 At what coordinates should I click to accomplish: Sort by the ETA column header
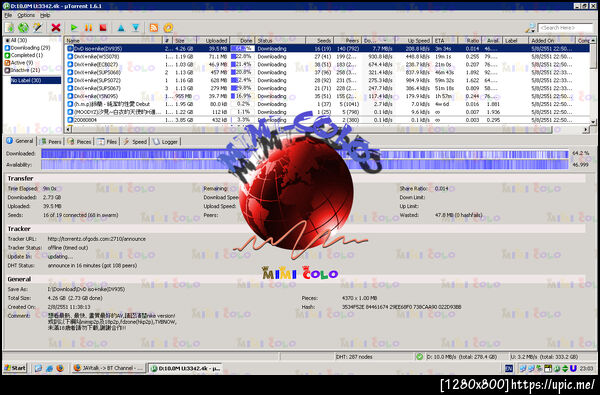click(445, 41)
